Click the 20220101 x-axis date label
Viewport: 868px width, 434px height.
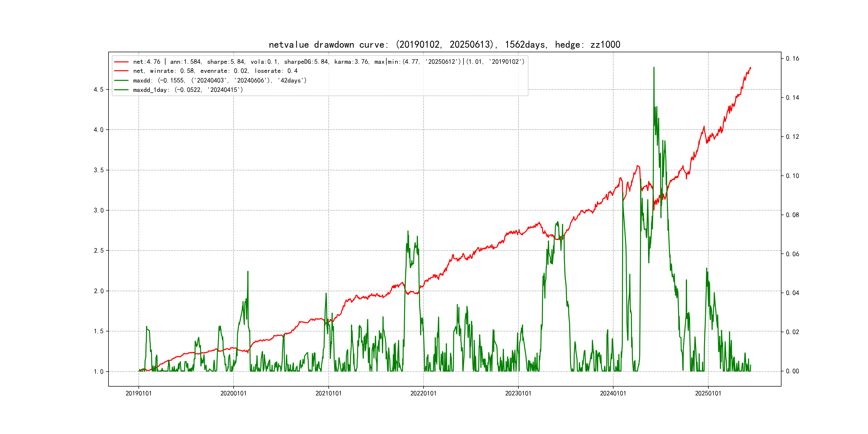[423, 393]
